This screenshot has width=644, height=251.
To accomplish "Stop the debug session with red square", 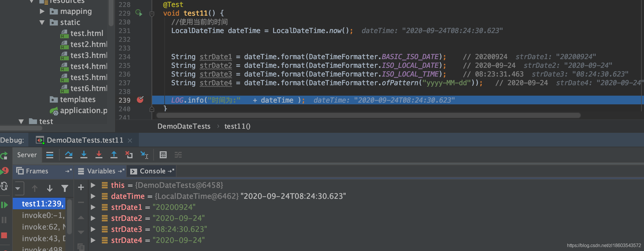I will coord(4,235).
